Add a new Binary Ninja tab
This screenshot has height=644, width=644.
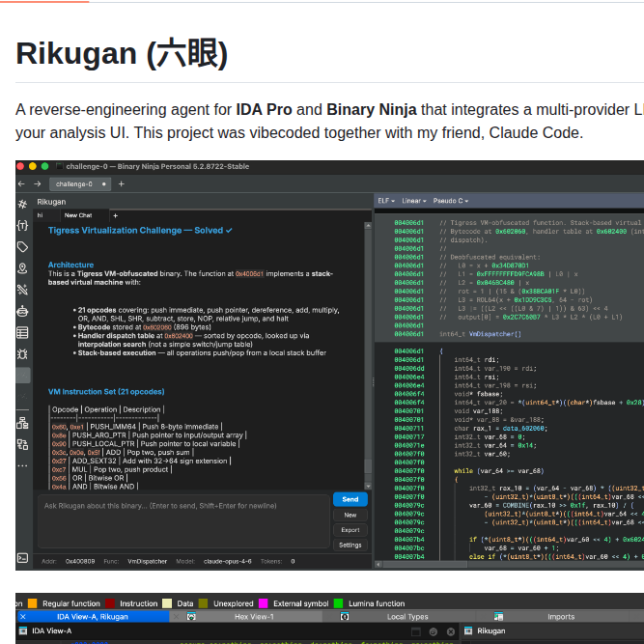pyautogui.click(x=121, y=184)
